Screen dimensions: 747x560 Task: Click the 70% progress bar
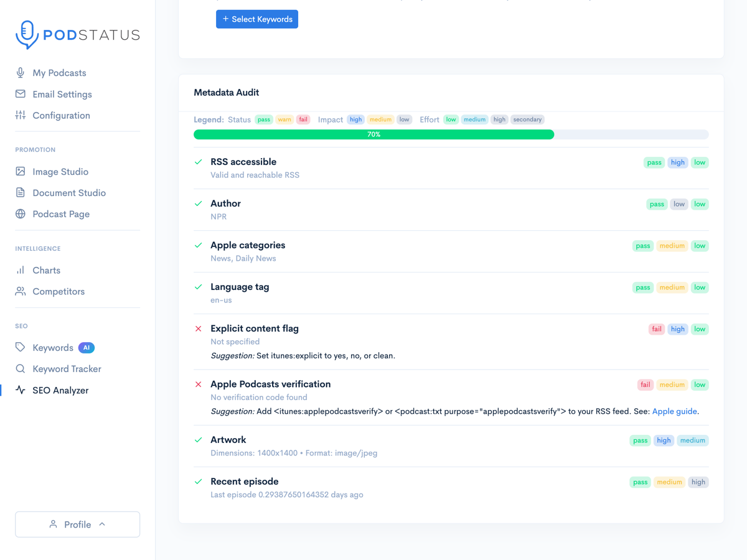tap(374, 134)
